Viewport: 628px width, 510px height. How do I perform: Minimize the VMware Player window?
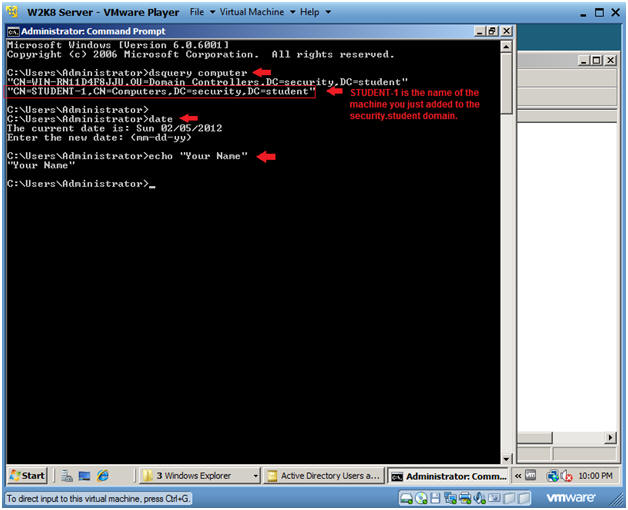[x=583, y=13]
